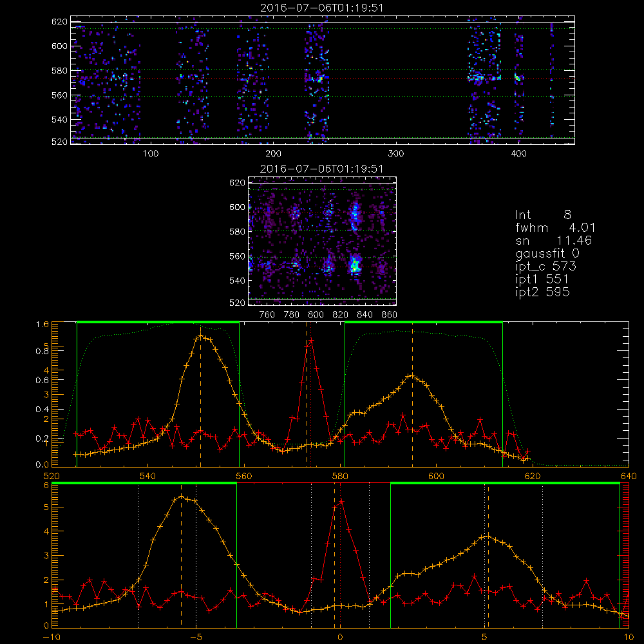Click x-axis label 820 of the zoomed panel
This screenshot has width=644, height=644.
341,315
